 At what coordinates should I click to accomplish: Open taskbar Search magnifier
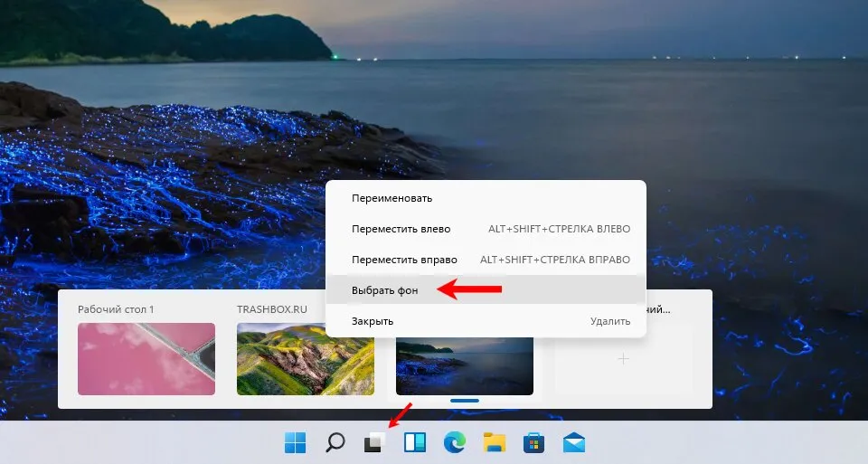[335, 442]
